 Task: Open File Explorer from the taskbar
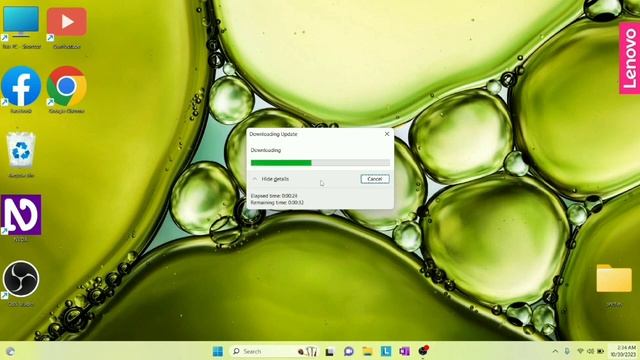tap(367, 351)
